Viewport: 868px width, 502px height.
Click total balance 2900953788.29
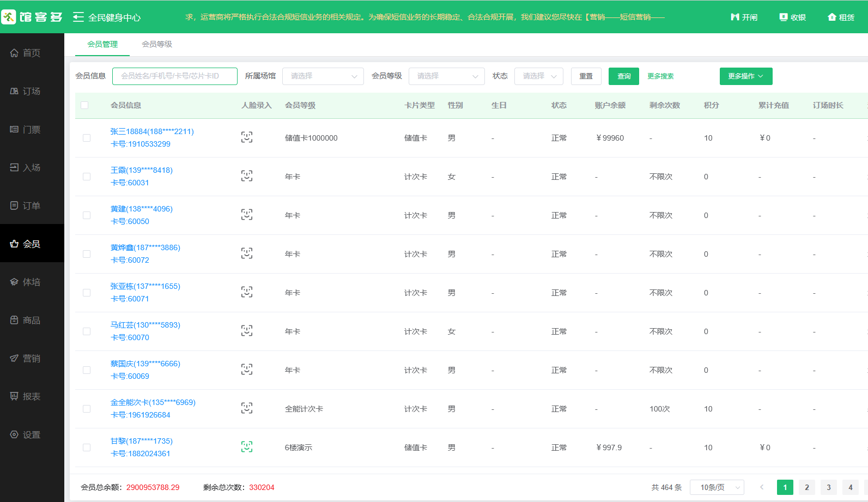click(153, 487)
